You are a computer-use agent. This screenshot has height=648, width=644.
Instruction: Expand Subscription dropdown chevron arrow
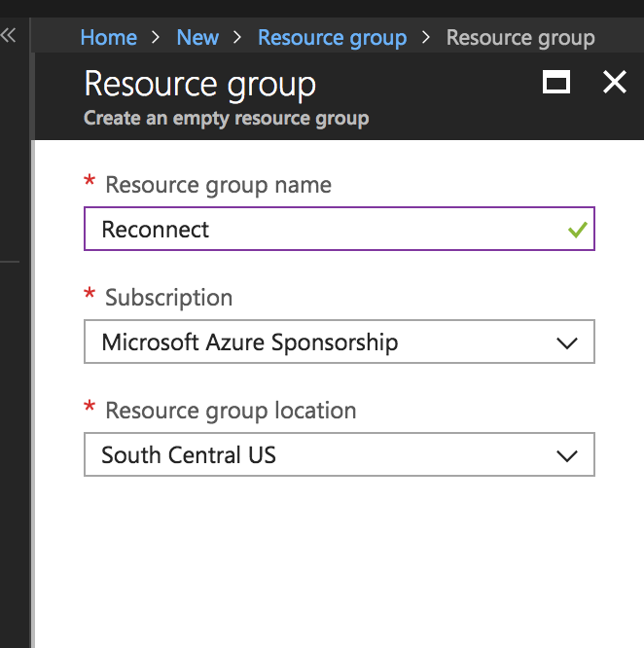tap(567, 343)
